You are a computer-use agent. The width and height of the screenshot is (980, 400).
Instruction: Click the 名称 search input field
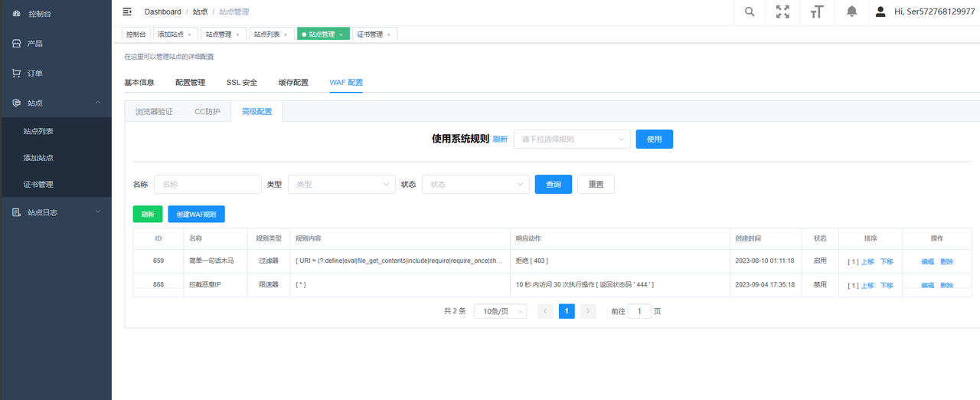207,185
